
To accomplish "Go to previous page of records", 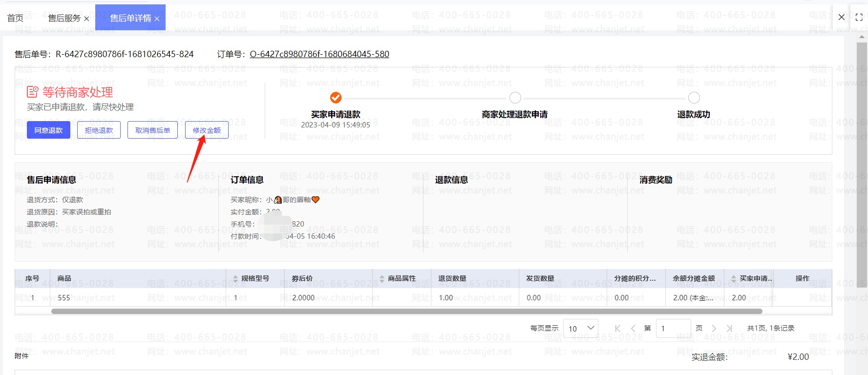I will [633, 328].
